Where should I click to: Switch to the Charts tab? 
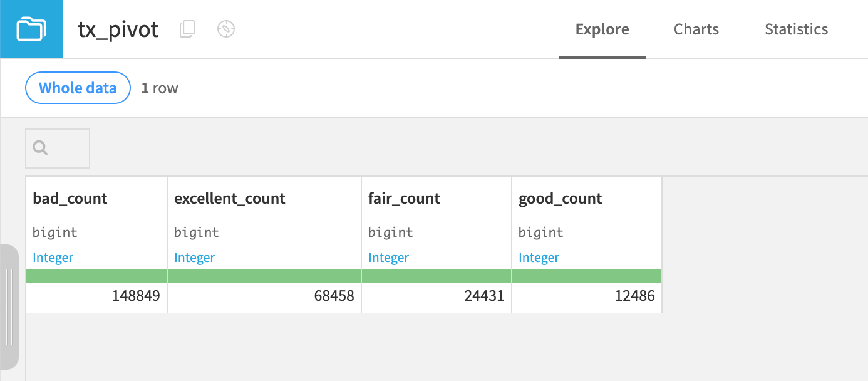[696, 29]
